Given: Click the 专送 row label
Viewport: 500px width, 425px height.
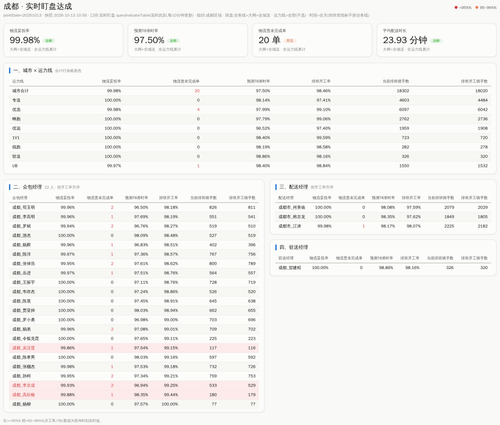Looking at the screenshot, I should pyautogui.click(x=16, y=100).
